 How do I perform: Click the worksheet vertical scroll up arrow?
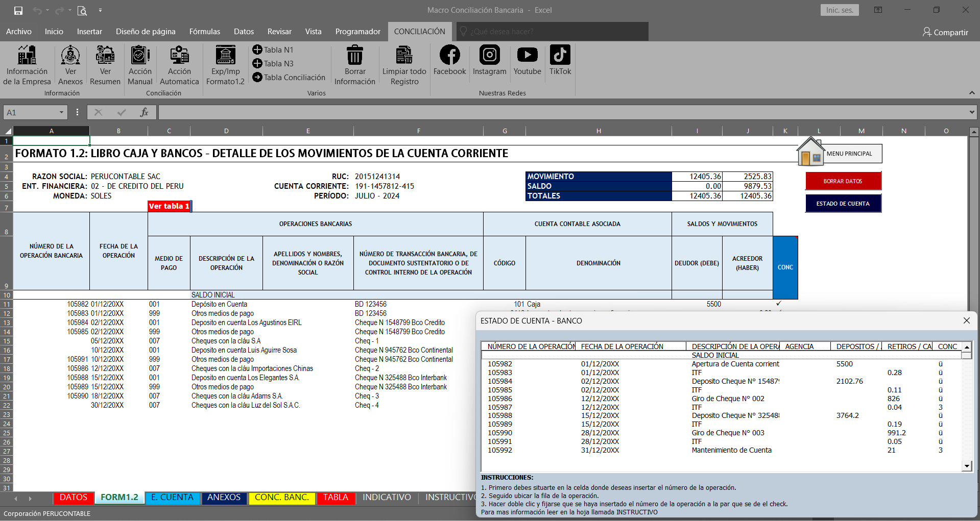coord(973,132)
